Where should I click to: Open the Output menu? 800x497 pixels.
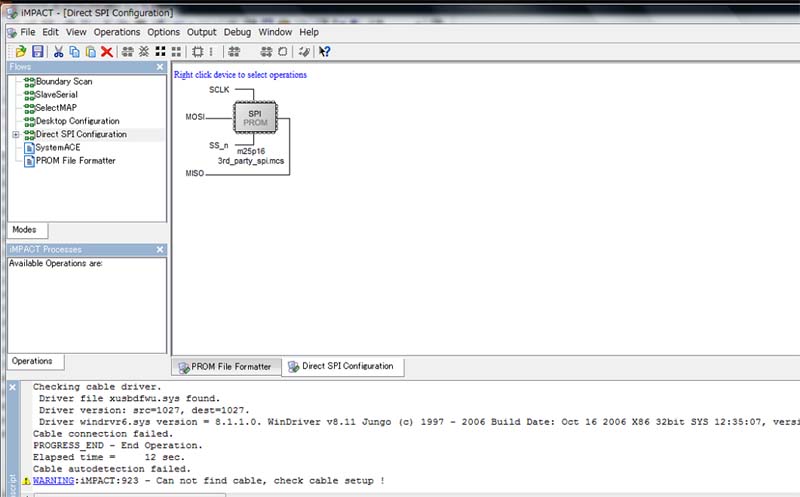pos(202,32)
